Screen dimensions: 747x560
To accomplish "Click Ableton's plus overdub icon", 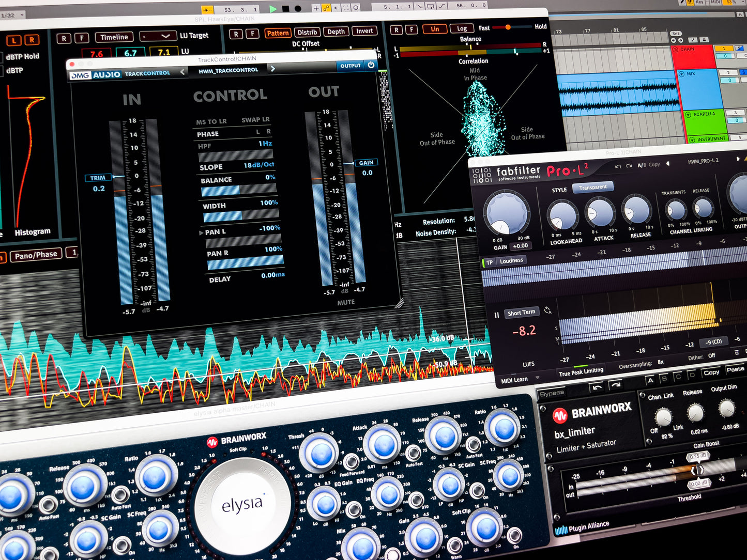I will coord(316,8).
